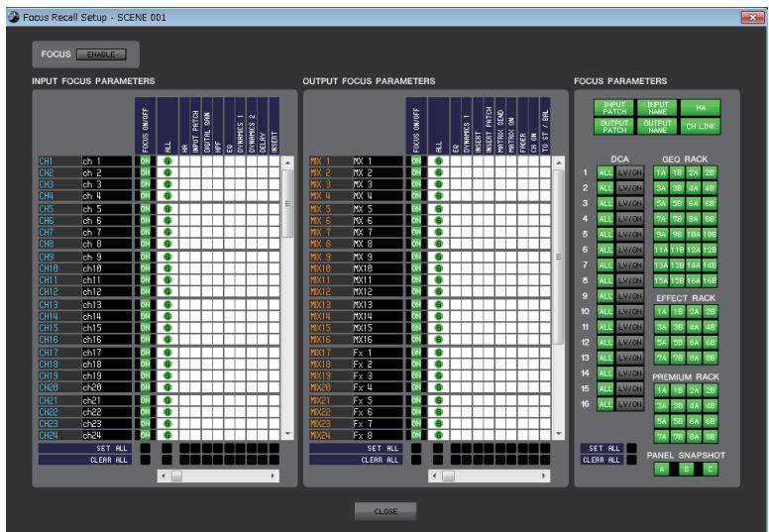This screenshot has height=532, width=769.
Task: Toggle focus ON for MX 8
Action: pos(416,243)
